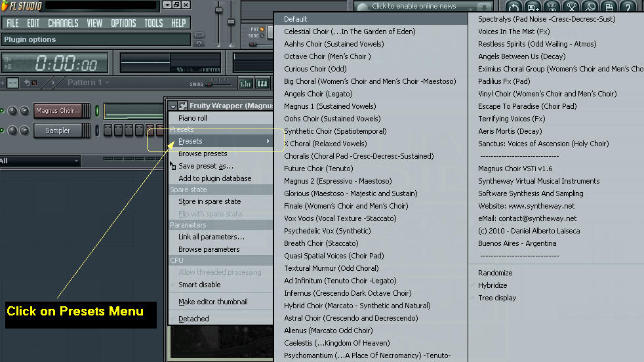Click the online news round indicator
The height and width of the screenshot is (362, 644).
(x=362, y=7)
